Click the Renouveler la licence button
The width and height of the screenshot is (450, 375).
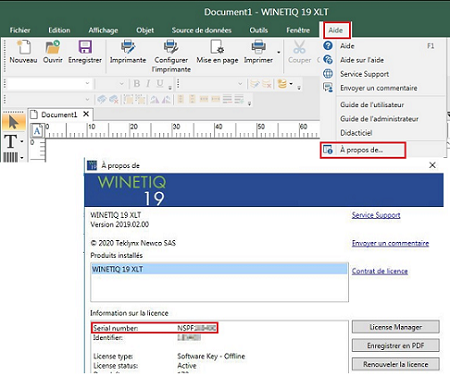coord(396,364)
